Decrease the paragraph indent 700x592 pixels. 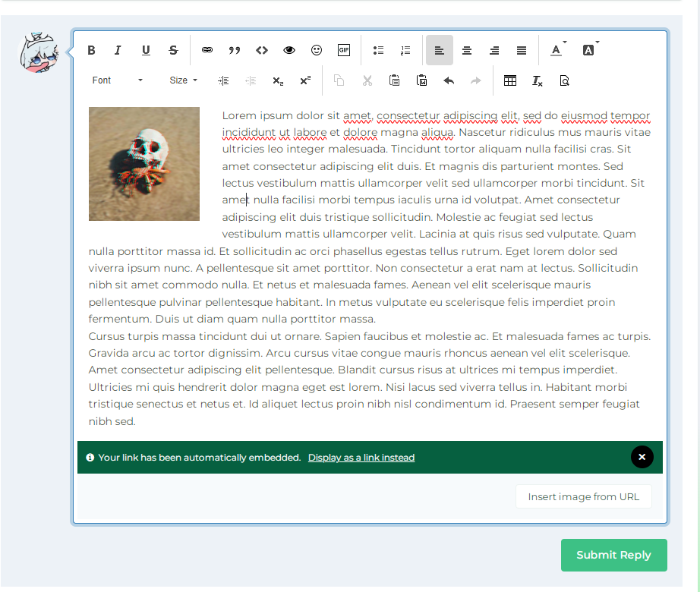(251, 80)
